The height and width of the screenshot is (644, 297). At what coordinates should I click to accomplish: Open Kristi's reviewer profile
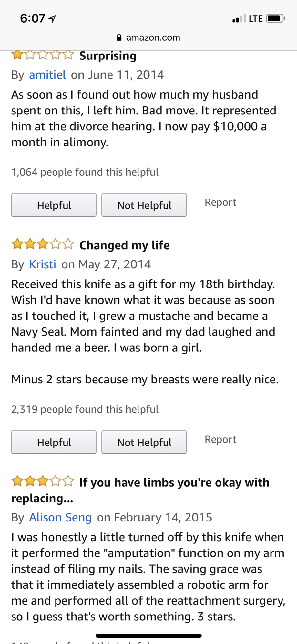43,264
